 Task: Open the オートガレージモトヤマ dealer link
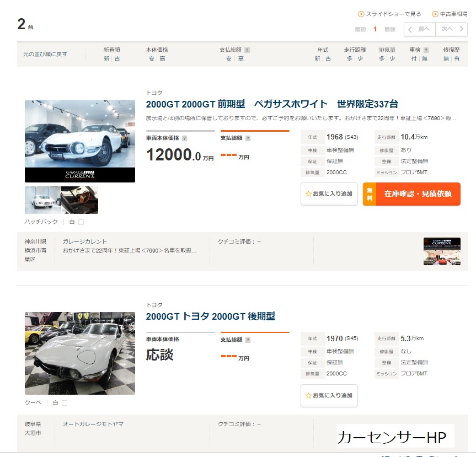point(93,424)
